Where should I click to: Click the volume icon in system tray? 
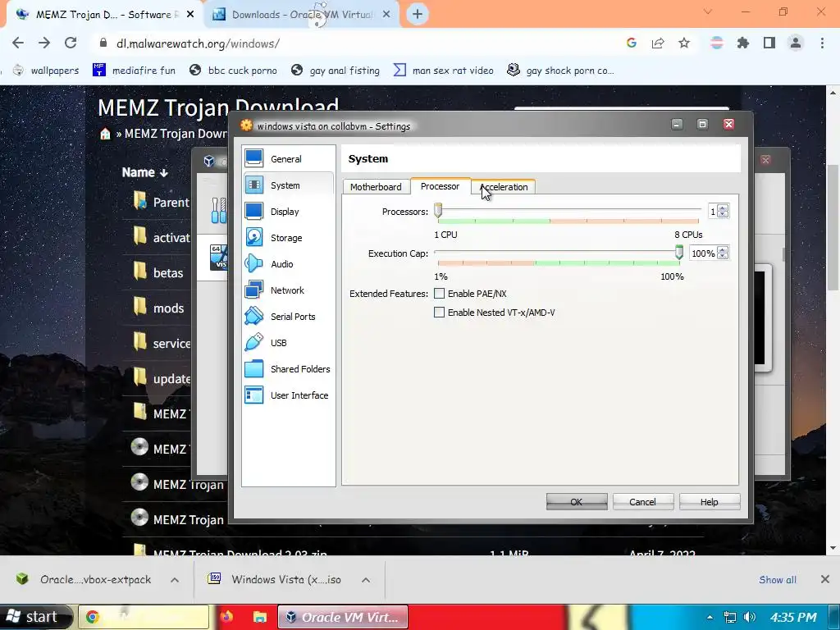750,617
